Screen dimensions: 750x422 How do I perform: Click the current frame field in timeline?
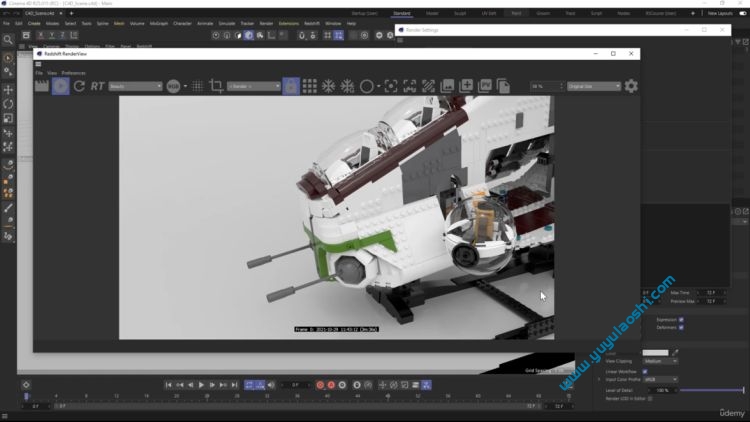(x=295, y=385)
